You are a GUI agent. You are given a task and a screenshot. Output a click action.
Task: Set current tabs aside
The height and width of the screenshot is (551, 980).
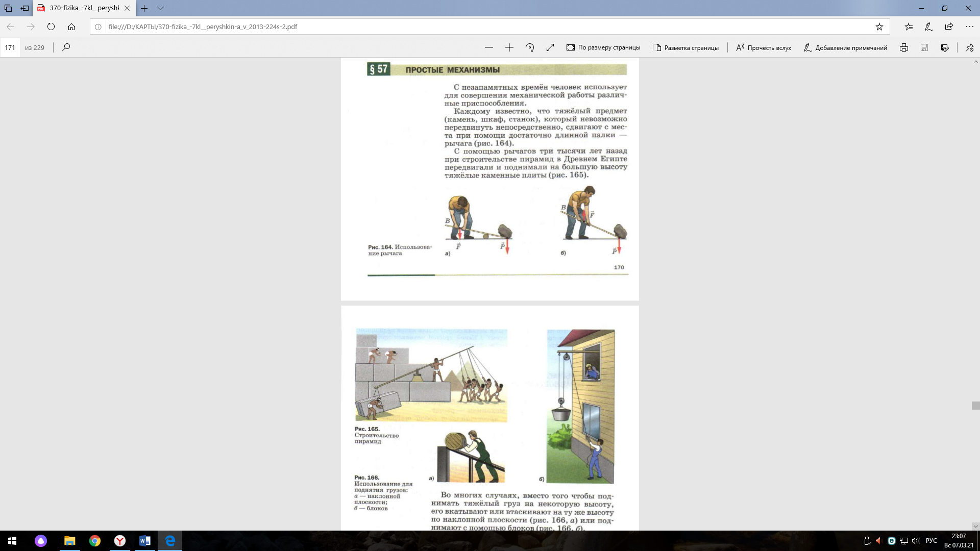click(24, 8)
